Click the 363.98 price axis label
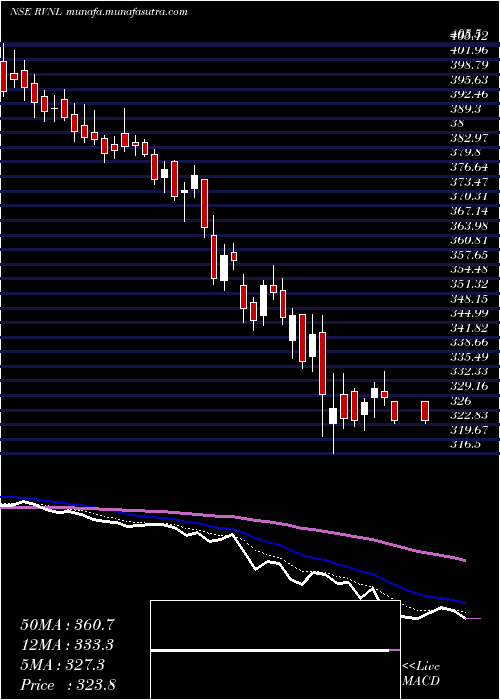 [468, 225]
